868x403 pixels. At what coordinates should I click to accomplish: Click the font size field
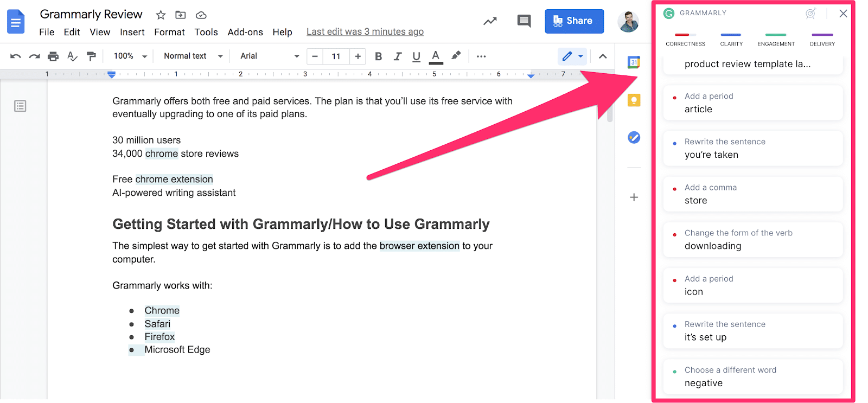click(336, 56)
